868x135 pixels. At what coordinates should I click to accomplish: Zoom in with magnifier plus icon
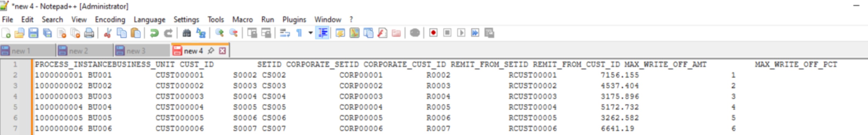click(x=220, y=33)
